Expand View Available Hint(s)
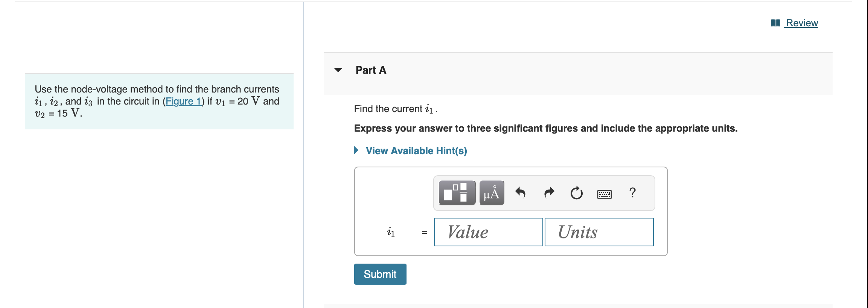This screenshot has width=868, height=308. coord(416,150)
